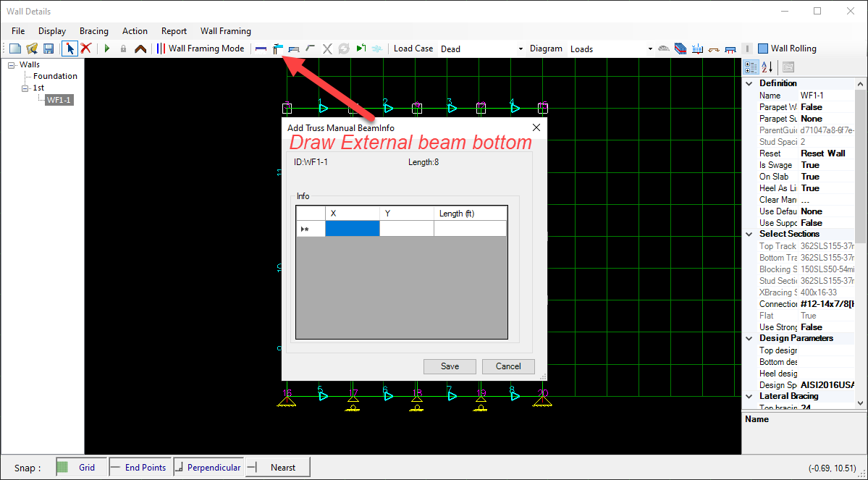Click the New document icon
This screenshot has height=480, width=868.
pos(15,49)
